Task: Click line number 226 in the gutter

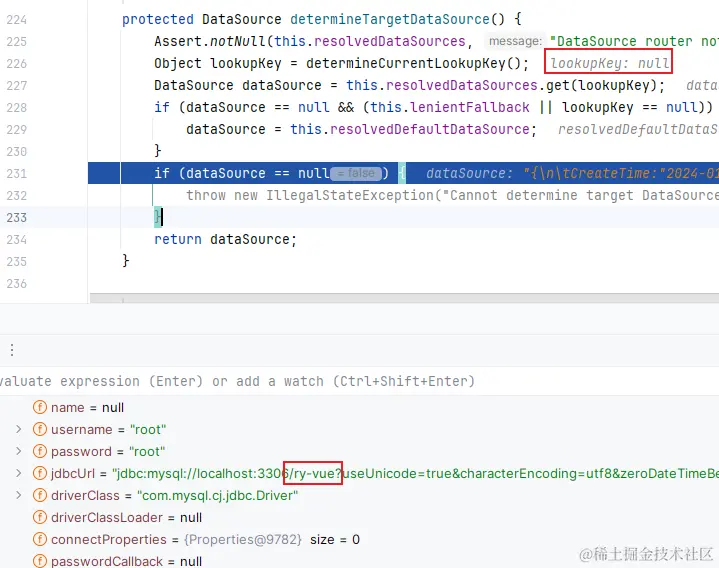Action: [17, 64]
